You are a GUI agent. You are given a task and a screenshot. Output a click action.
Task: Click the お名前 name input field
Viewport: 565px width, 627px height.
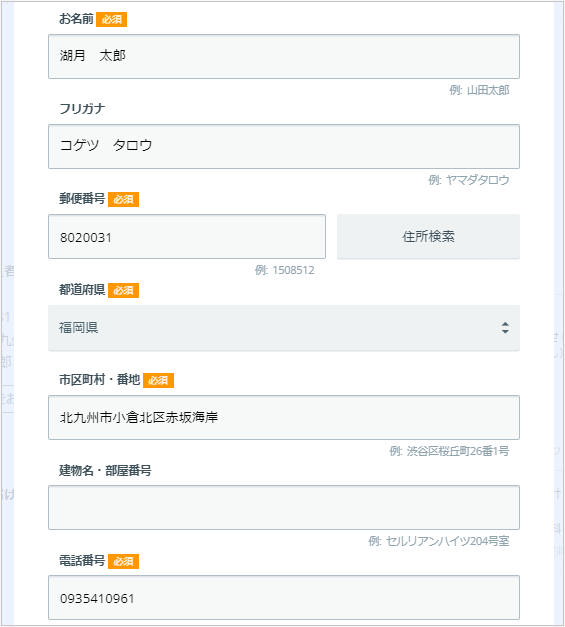(x=284, y=56)
